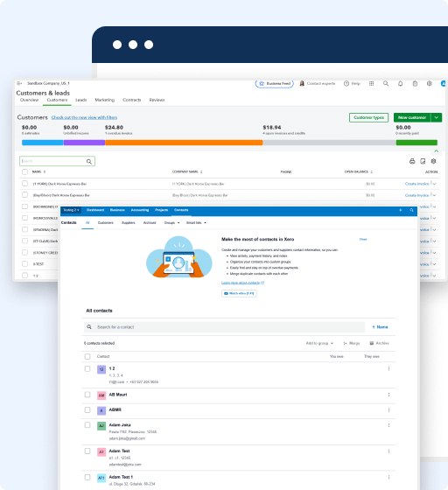448x490 pixels.
Task: Click the customer search magnifier icon
Action: (89, 162)
